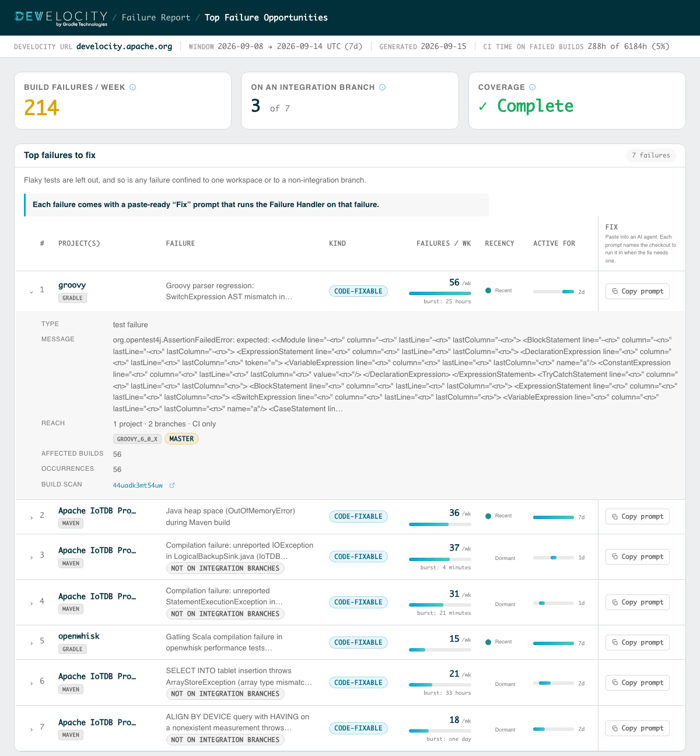Click the copy icon in row 7 button
This screenshot has height=756, width=700.
click(x=615, y=728)
